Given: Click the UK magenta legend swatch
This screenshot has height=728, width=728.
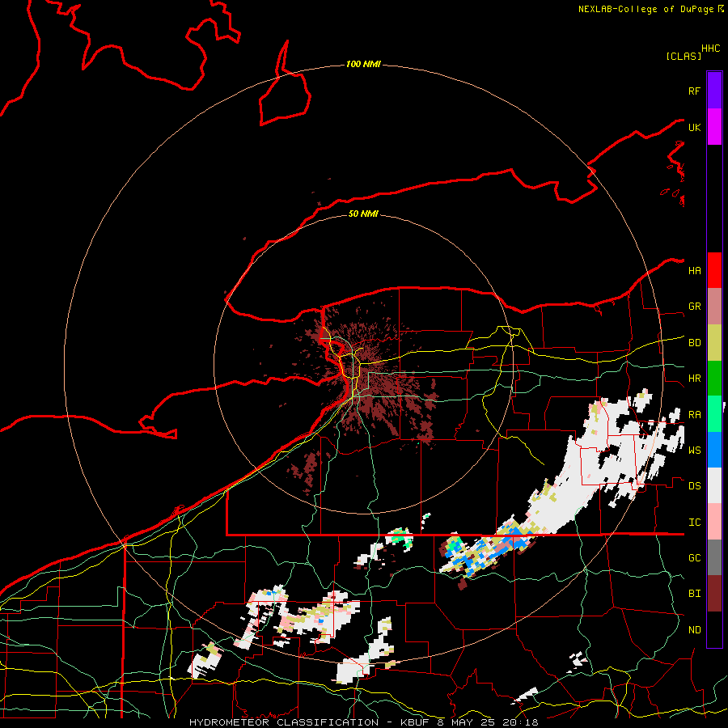Looking at the screenshot, I should pyautogui.click(x=714, y=127).
